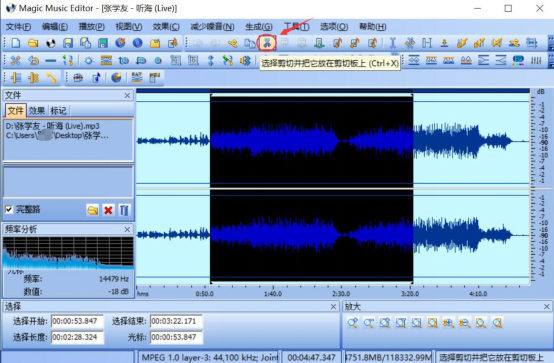Open a file using the yellow folder icon
This screenshot has height=363, width=554.
33,43
